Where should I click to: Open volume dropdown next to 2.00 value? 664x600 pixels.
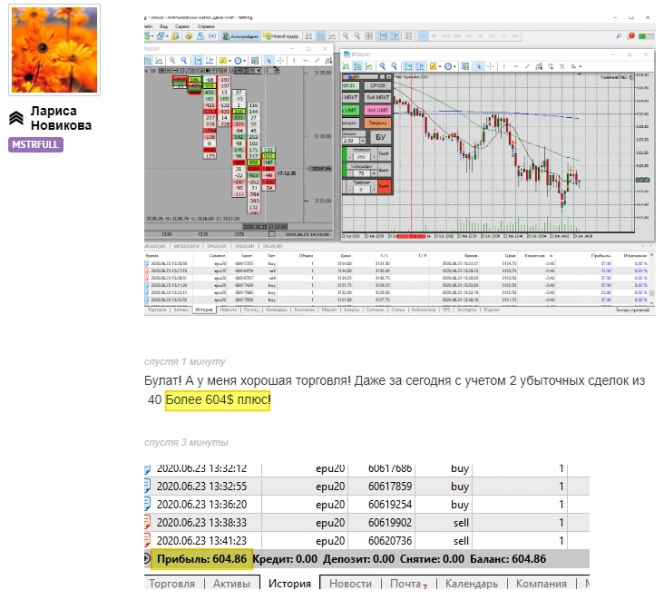coord(362,141)
